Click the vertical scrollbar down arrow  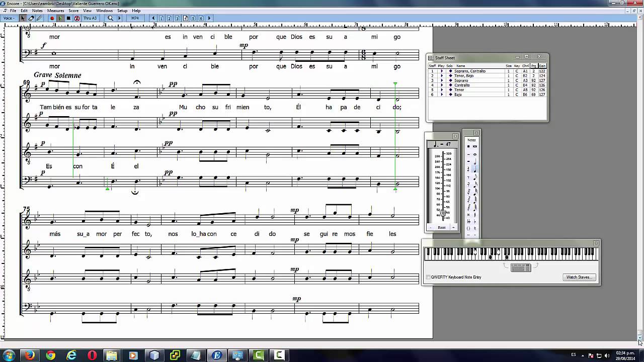(x=640, y=337)
